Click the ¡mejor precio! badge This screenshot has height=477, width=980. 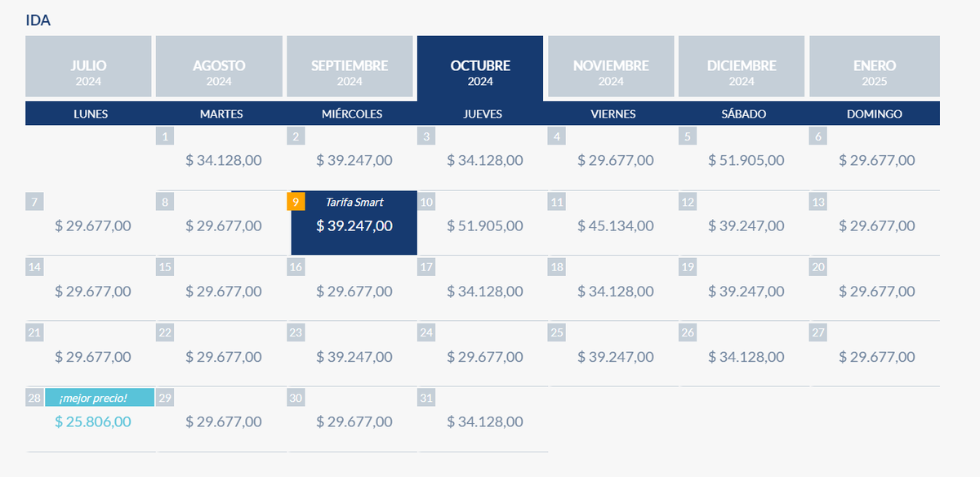pyautogui.click(x=100, y=398)
